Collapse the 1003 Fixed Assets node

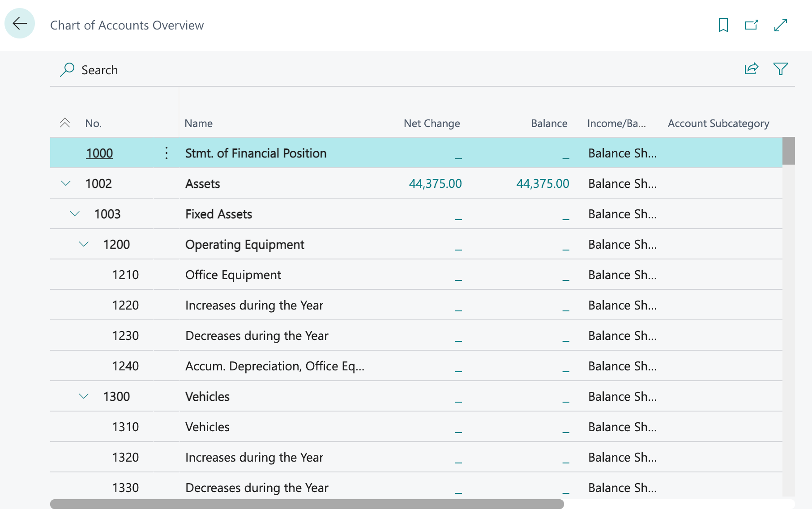click(75, 214)
